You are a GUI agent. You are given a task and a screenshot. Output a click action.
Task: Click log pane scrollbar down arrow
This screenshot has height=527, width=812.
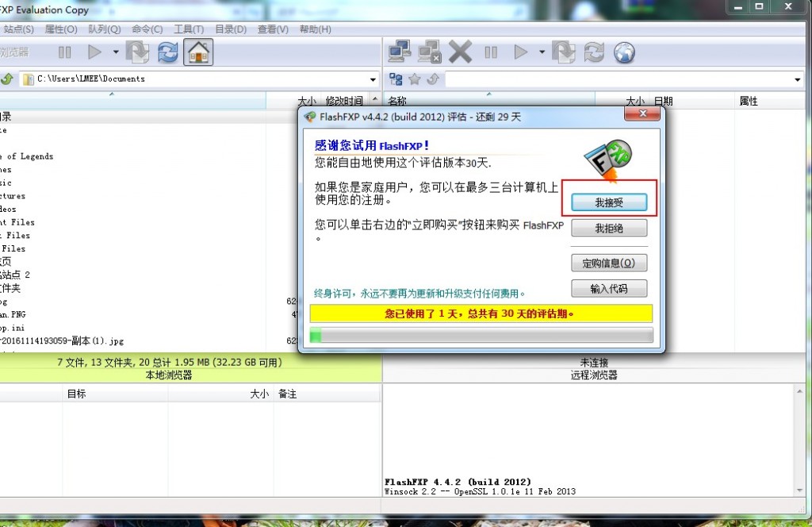799,490
